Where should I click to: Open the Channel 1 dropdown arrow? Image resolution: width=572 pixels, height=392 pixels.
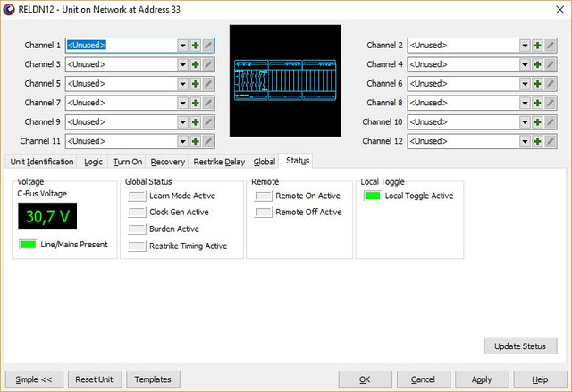click(182, 46)
